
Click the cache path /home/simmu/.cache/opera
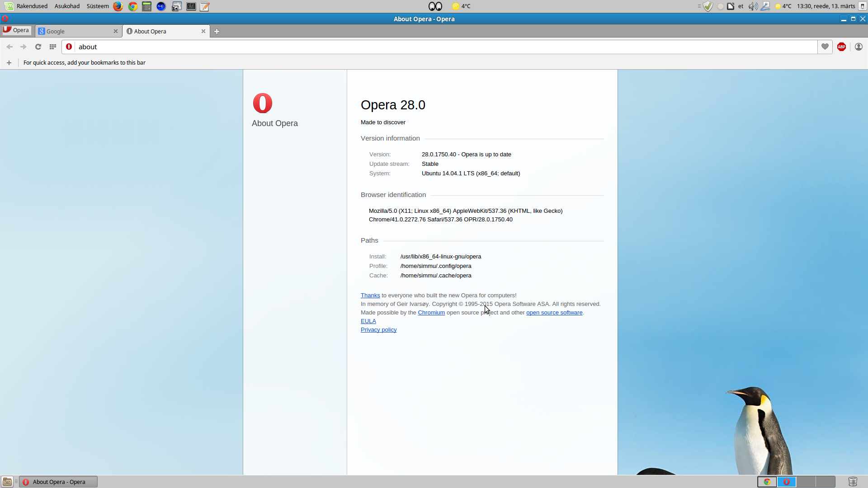436,276
